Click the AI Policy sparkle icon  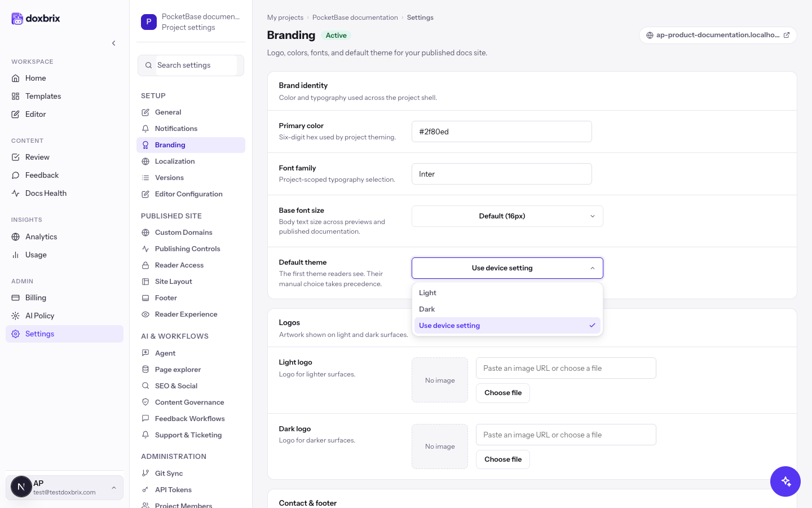(x=16, y=316)
